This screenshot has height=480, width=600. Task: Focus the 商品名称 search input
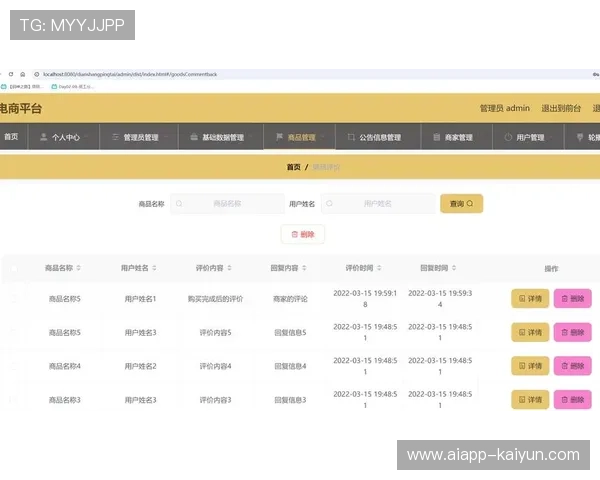(x=227, y=204)
